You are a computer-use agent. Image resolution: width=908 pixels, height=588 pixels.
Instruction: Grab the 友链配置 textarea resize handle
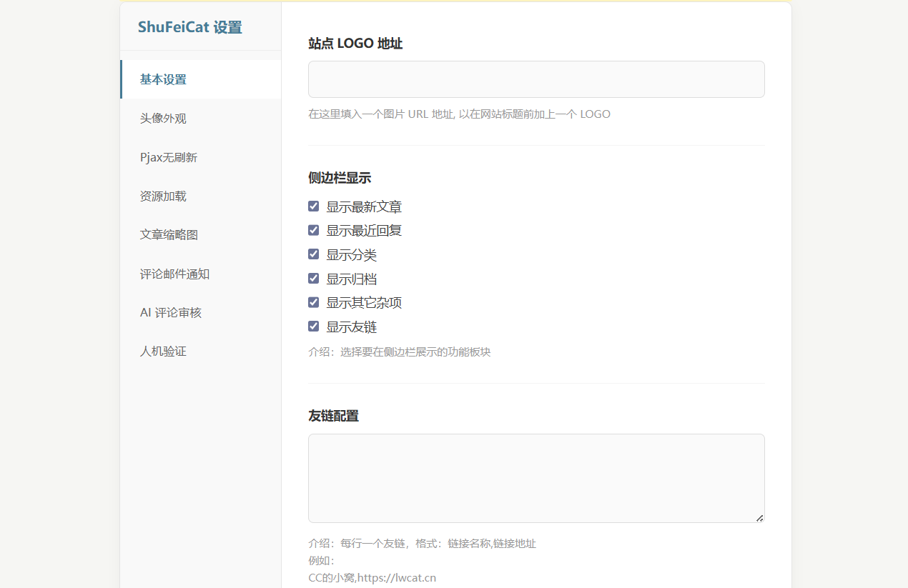[x=759, y=518]
